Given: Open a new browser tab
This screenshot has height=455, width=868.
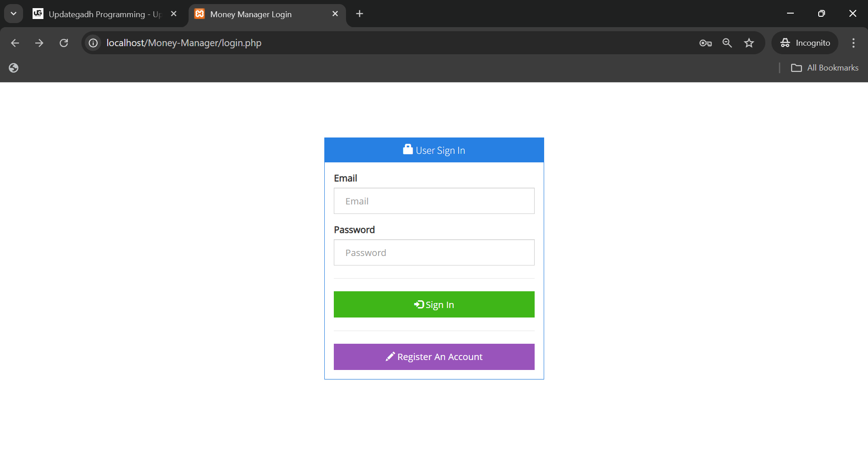Looking at the screenshot, I should click(360, 14).
